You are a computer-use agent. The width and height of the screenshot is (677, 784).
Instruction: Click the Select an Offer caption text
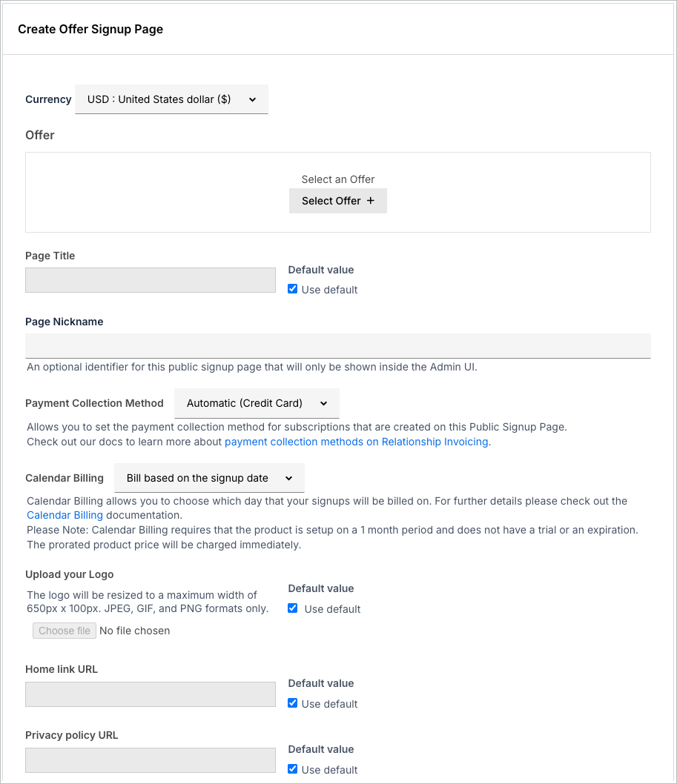[338, 179]
